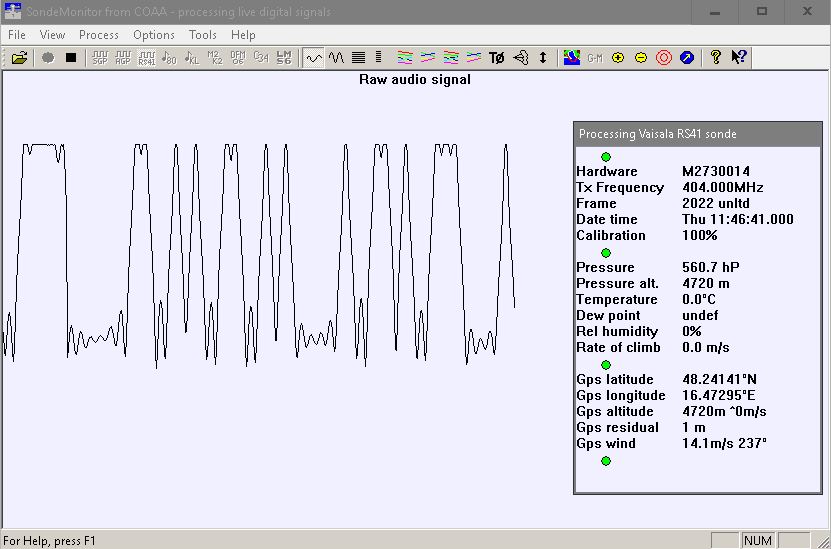Select the SGP sonde type icon
This screenshot has width=831, height=549.
coord(99,58)
